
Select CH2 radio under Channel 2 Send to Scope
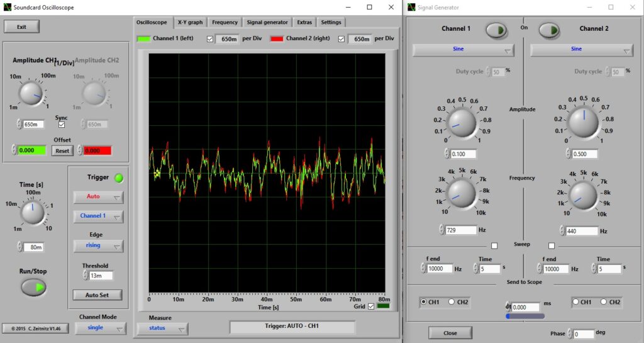click(x=603, y=301)
